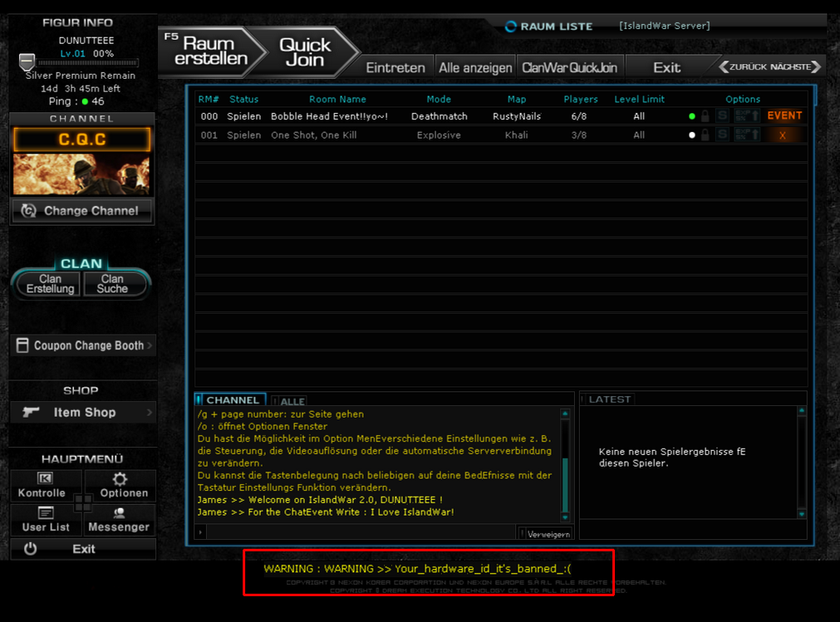Click the lock icon in room 001 row
The height and width of the screenshot is (622, 840).
coord(705,135)
